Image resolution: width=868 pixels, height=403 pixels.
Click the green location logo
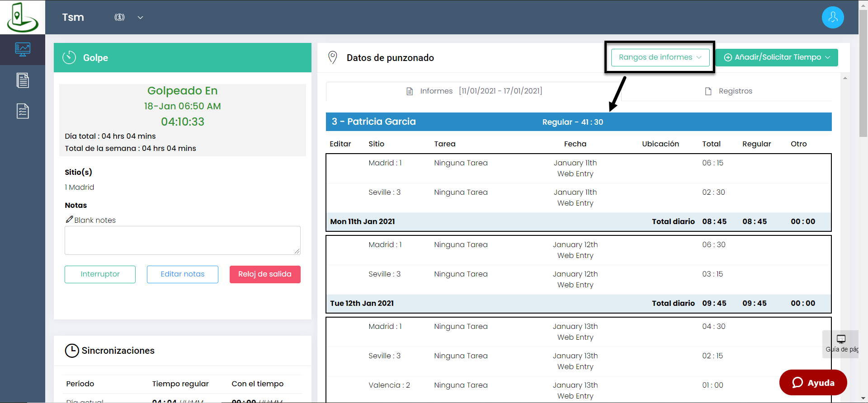(x=22, y=17)
